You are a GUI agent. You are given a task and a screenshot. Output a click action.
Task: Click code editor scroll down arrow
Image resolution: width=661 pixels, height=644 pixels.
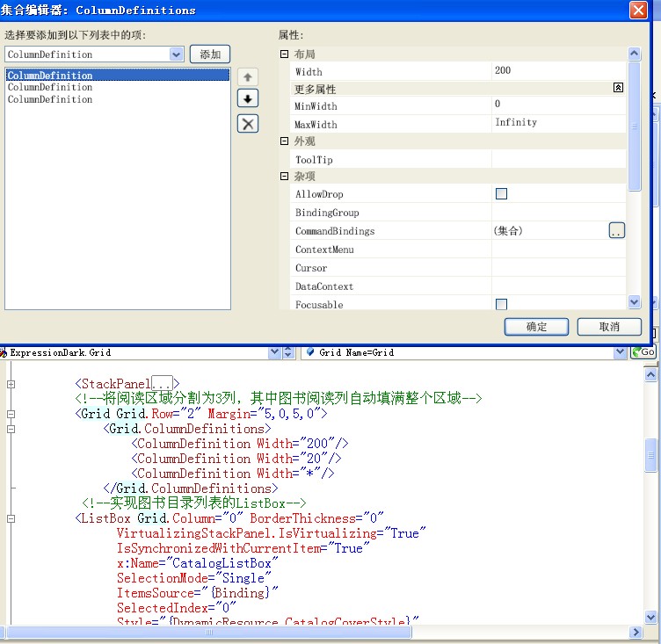coord(650,617)
